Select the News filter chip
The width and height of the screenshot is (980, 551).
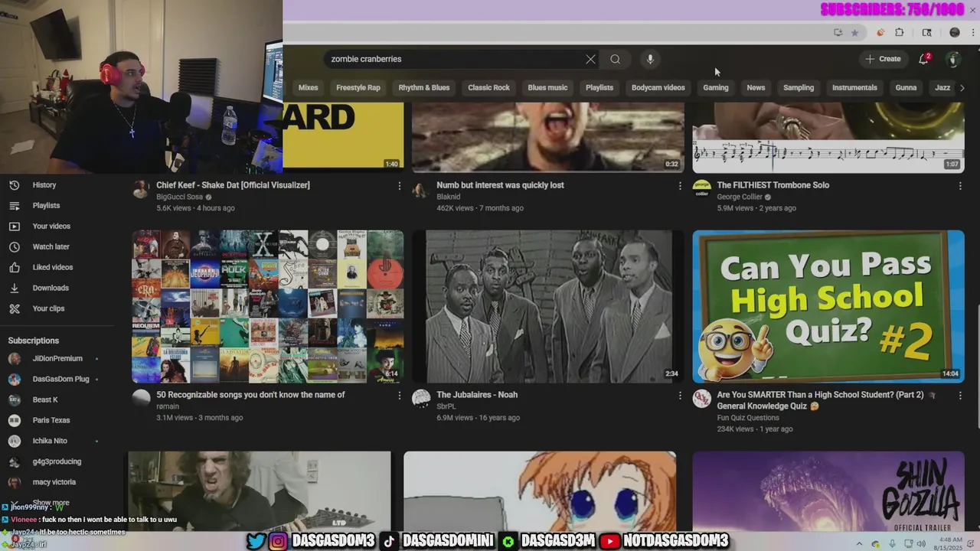pyautogui.click(x=756, y=87)
